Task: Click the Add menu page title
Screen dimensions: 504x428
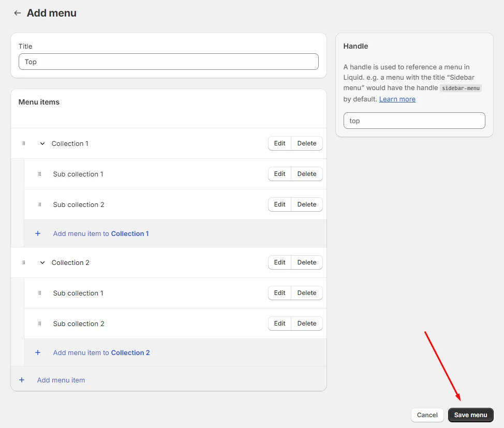Action: point(52,13)
